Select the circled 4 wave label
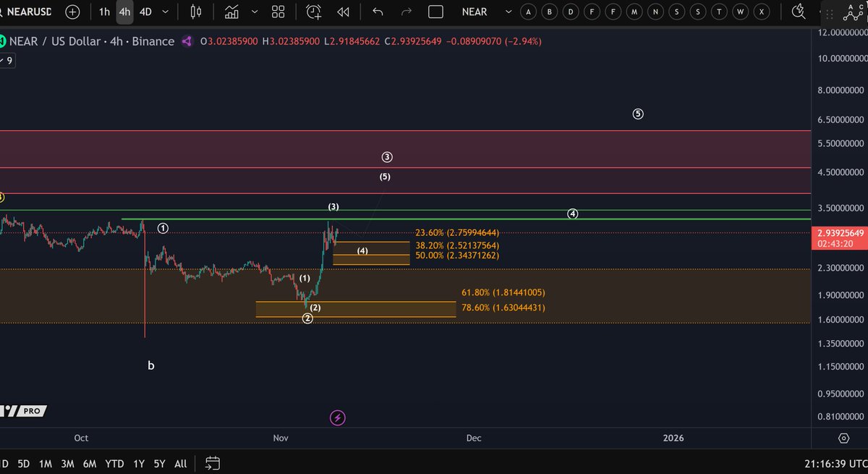The width and height of the screenshot is (868, 474). point(573,213)
